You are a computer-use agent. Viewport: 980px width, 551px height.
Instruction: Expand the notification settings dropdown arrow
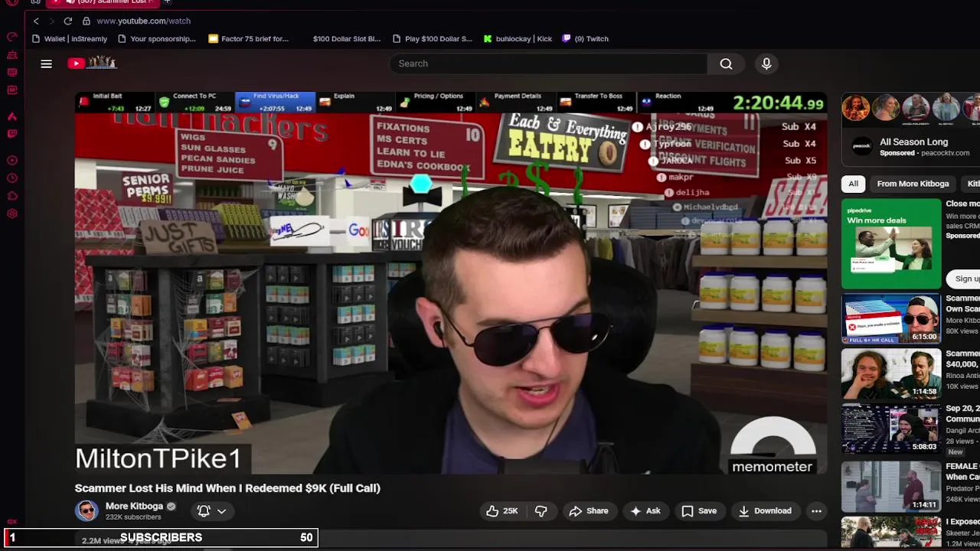click(x=221, y=510)
